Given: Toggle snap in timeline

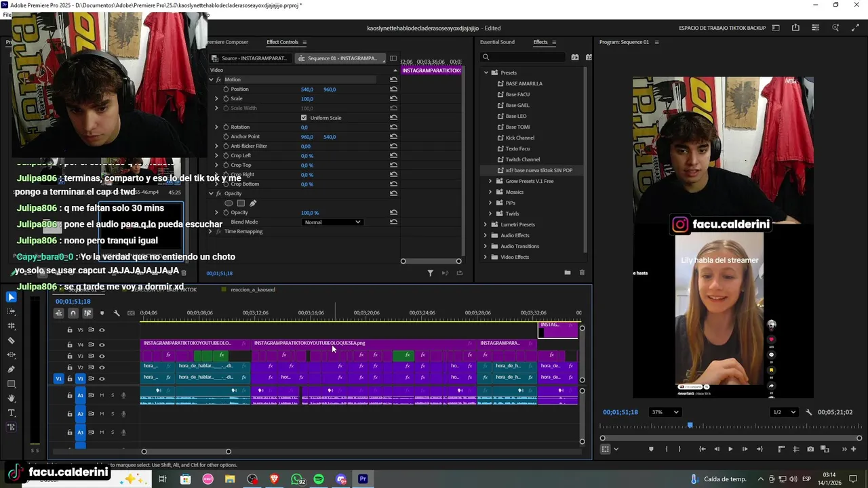Looking at the screenshot, I should pyautogui.click(x=73, y=313).
